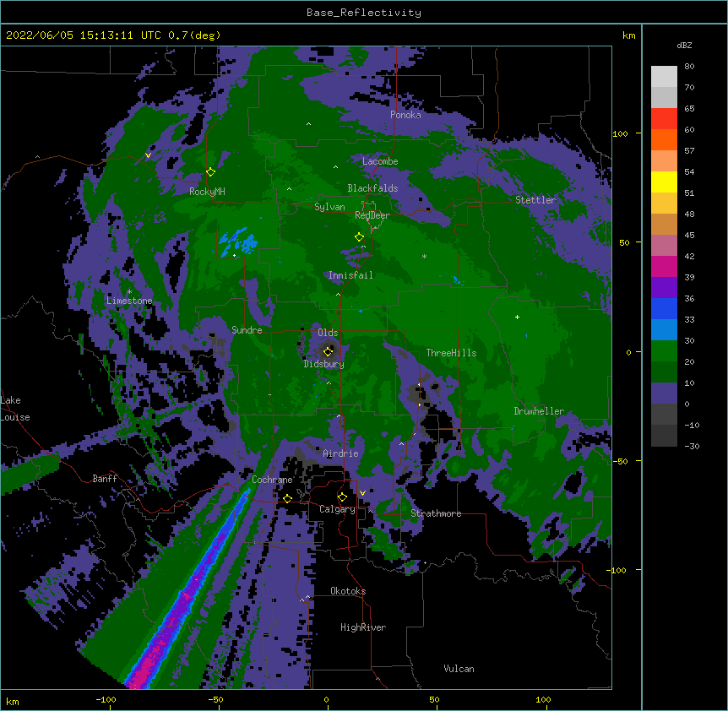Screen dimensions: 728x711
Task: Click the Blackfalds city label
Action: (x=372, y=188)
